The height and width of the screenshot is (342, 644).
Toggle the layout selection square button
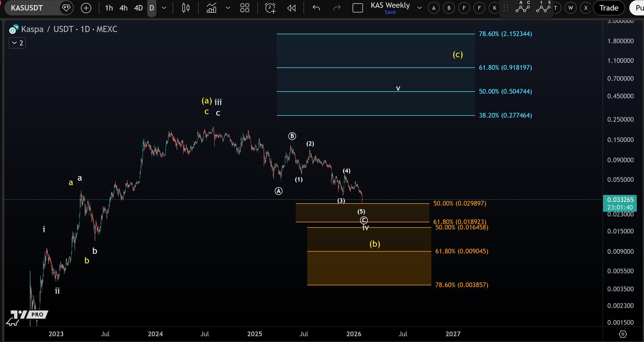[x=358, y=8]
